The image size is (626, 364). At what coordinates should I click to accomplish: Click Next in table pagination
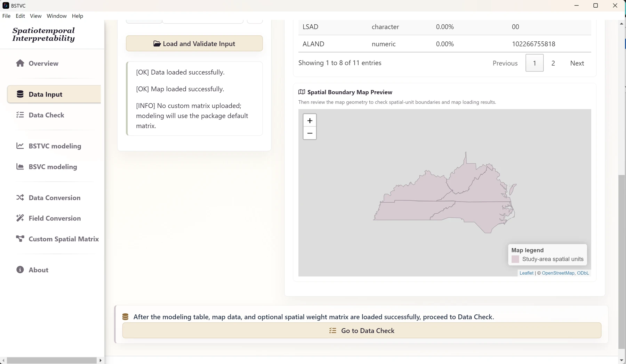tap(577, 63)
